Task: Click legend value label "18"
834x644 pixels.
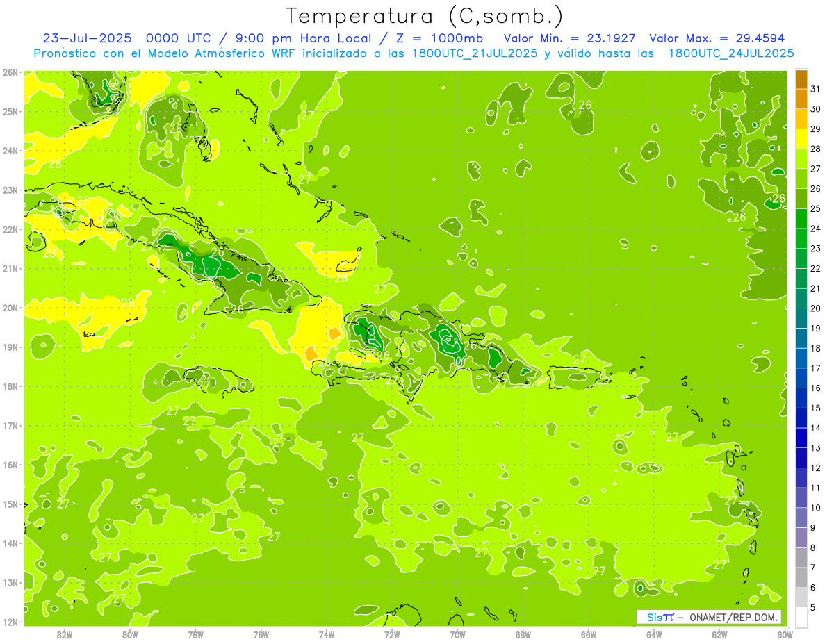Action: (x=815, y=348)
